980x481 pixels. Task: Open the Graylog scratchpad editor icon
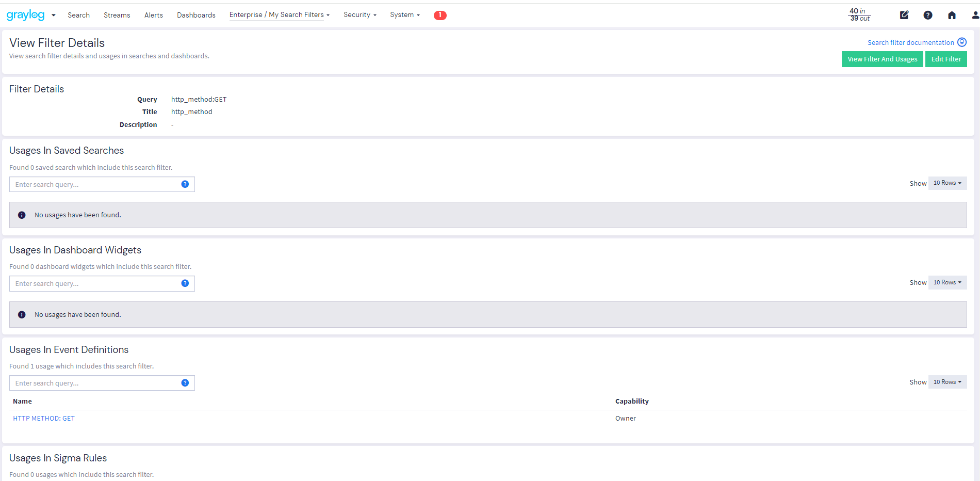click(x=904, y=15)
